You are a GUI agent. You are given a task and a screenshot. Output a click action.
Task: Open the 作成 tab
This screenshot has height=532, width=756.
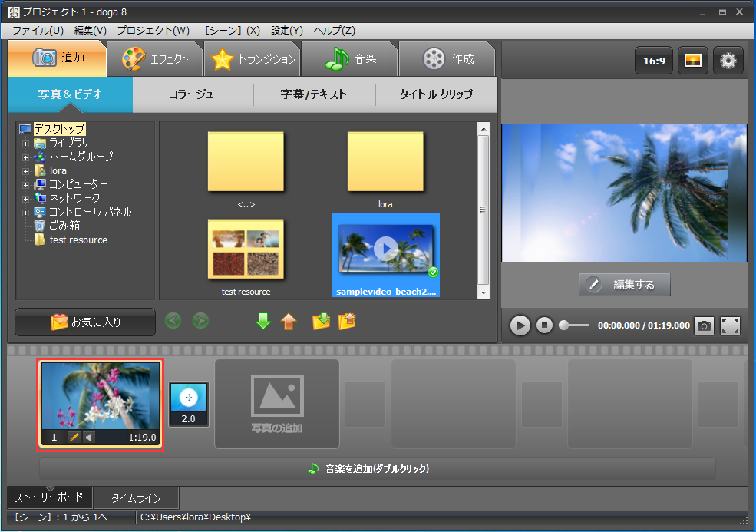(x=447, y=59)
